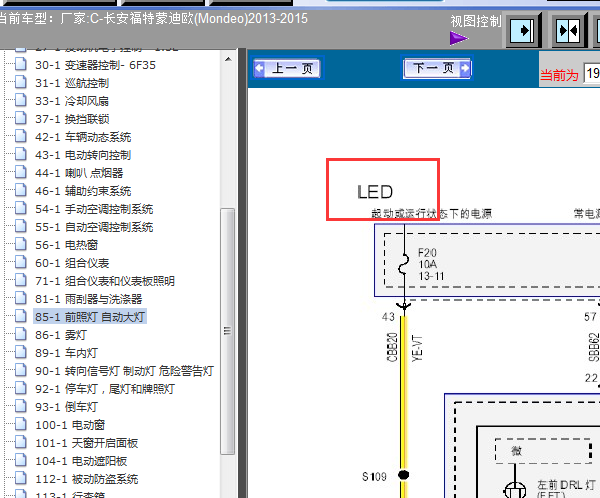This screenshot has width=600, height=498.
Task: Click document icon beside 44-1 喇叭 点烟器
Action: pyautogui.click(x=21, y=172)
